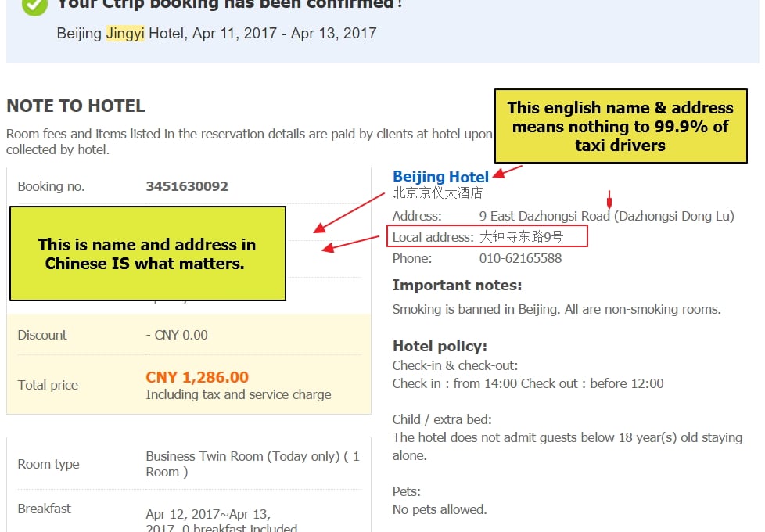Image resolution: width=765 pixels, height=532 pixels.
Task: Click the green Chinese-name annotation box
Action: pyautogui.click(x=147, y=253)
